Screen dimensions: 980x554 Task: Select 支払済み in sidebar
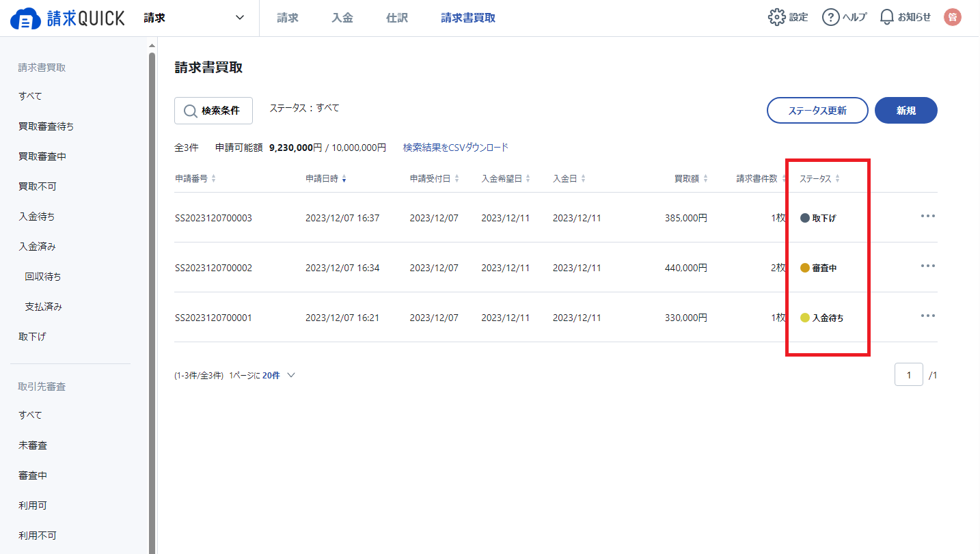pos(43,307)
